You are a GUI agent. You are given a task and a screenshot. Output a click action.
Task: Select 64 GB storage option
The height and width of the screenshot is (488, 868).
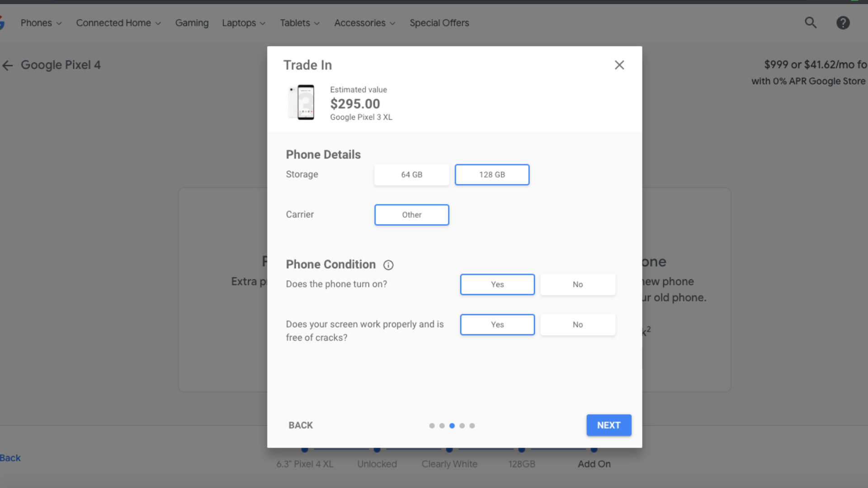click(411, 174)
